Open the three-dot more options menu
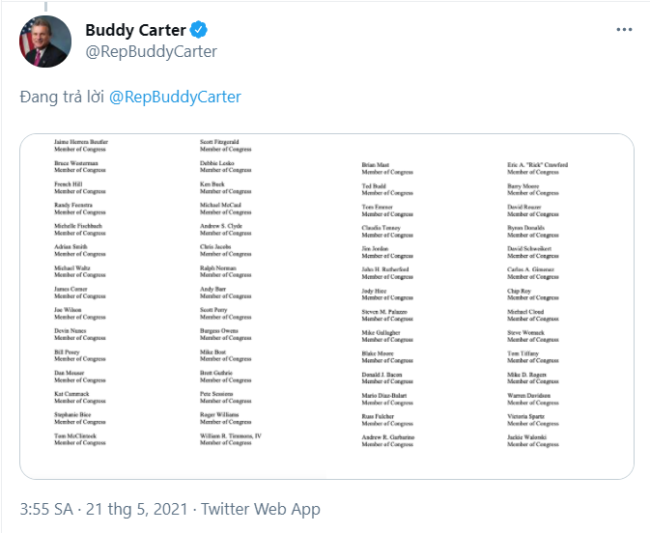 [x=624, y=29]
